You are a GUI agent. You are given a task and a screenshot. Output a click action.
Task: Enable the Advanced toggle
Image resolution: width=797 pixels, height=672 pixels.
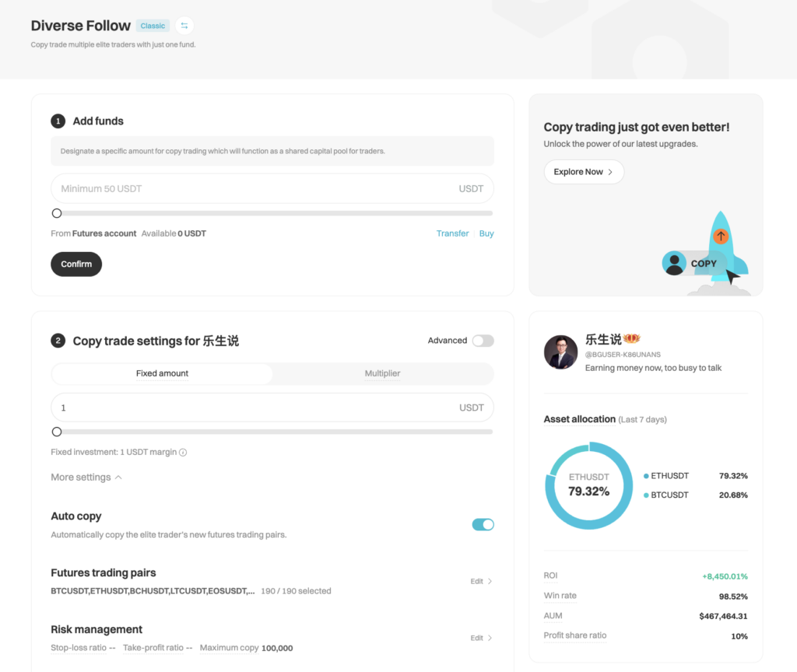coord(483,341)
